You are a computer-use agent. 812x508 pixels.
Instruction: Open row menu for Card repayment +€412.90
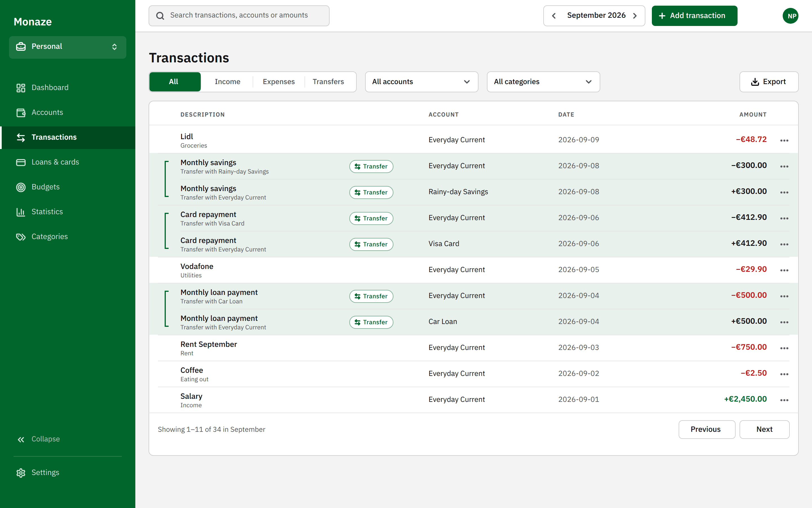[x=784, y=244]
